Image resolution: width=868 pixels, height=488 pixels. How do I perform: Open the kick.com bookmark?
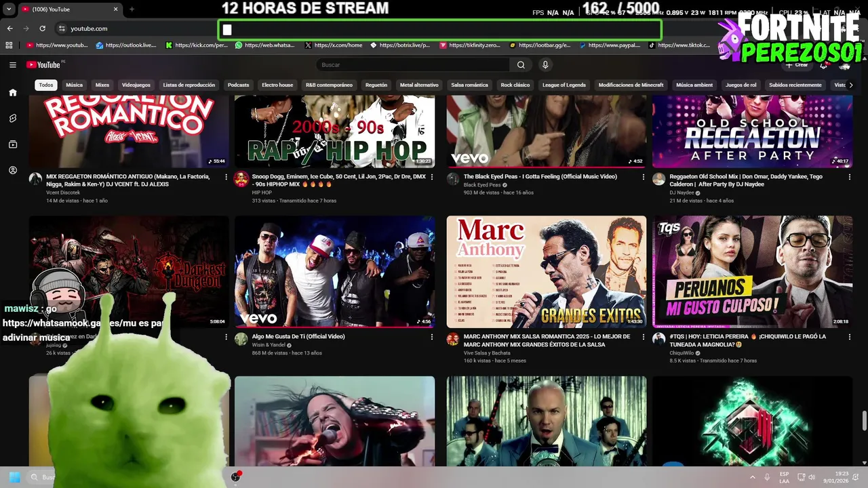197,45
